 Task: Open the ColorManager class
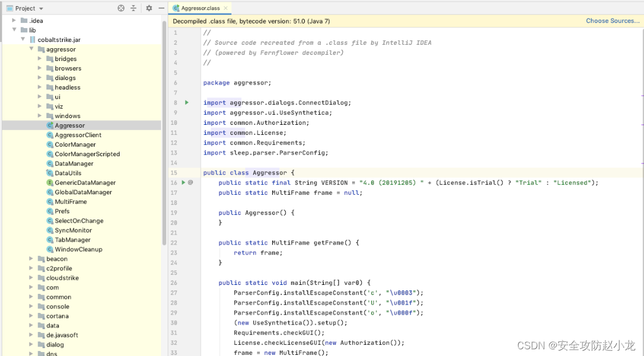[75, 144]
